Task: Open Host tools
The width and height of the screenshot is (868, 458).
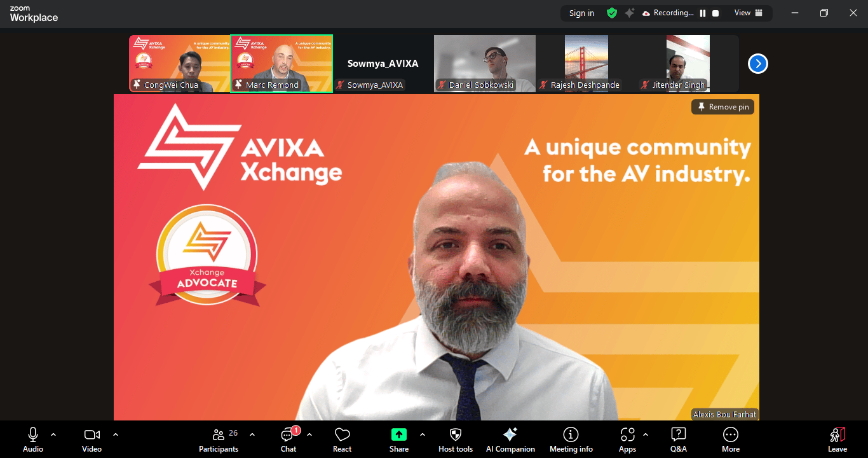Action: (455, 439)
